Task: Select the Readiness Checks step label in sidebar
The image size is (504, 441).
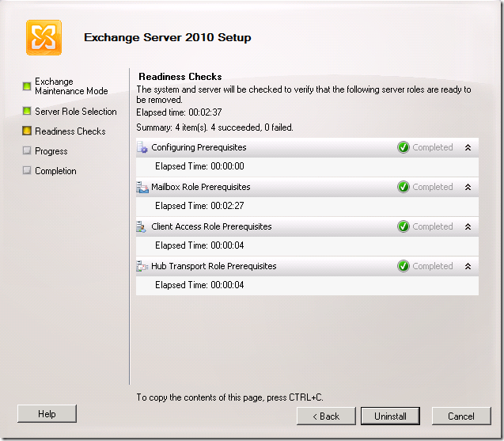Action: (70, 131)
